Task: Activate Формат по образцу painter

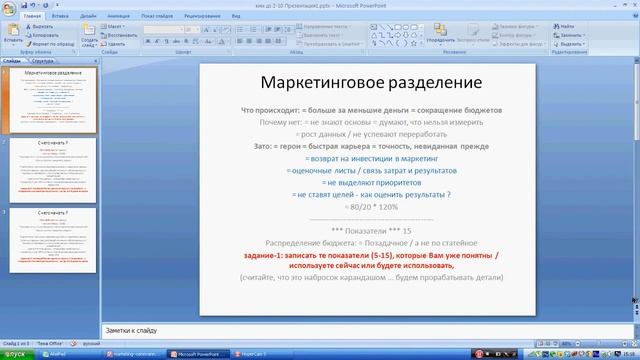Action: pyautogui.click(x=50, y=44)
